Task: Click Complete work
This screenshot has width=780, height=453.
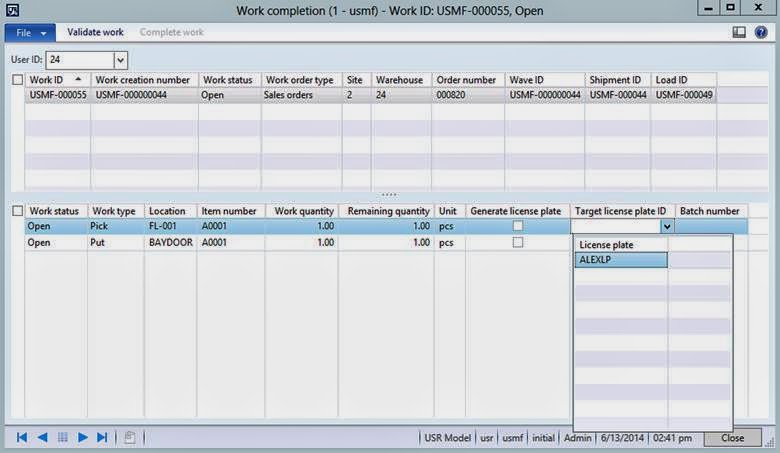Action: (x=172, y=32)
